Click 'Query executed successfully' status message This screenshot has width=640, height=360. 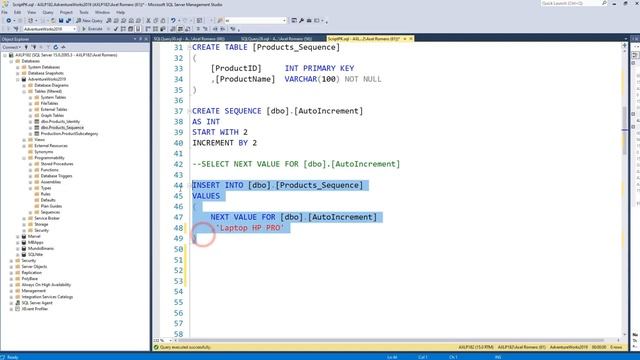[x=185, y=347]
